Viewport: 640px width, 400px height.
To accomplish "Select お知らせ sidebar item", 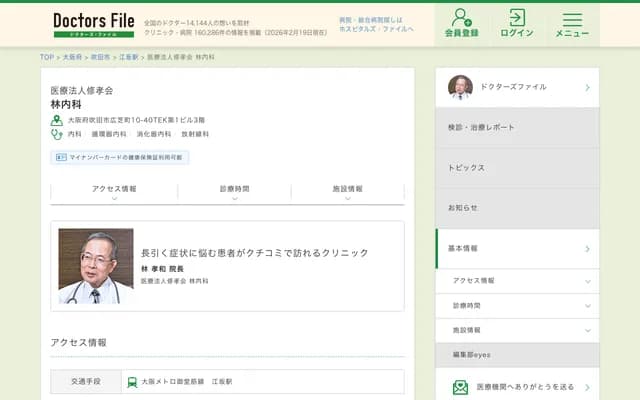I will [518, 208].
